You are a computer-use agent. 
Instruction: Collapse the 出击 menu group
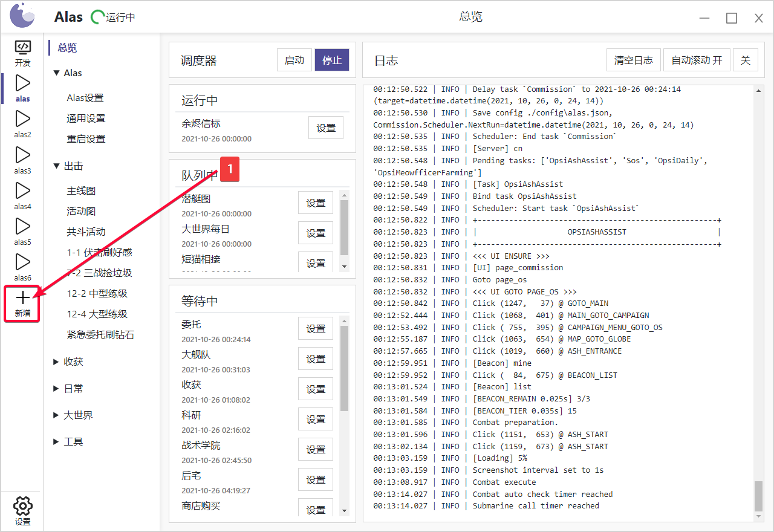point(68,166)
